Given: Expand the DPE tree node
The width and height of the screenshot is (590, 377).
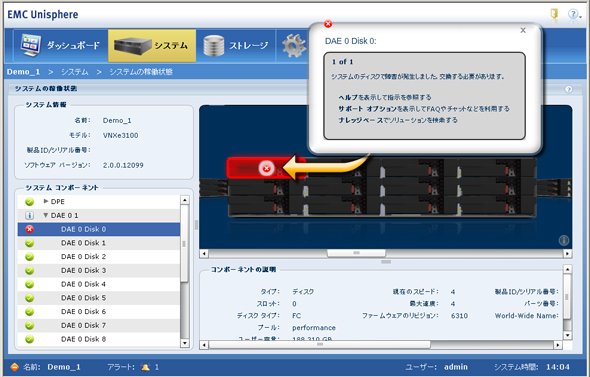Looking at the screenshot, I should 46,201.
